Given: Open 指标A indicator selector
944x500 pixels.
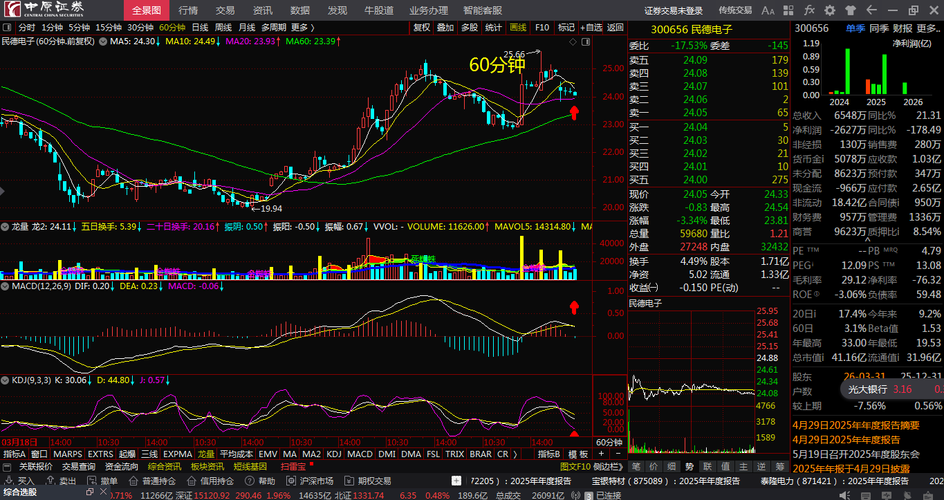Looking at the screenshot, I should point(15,454).
